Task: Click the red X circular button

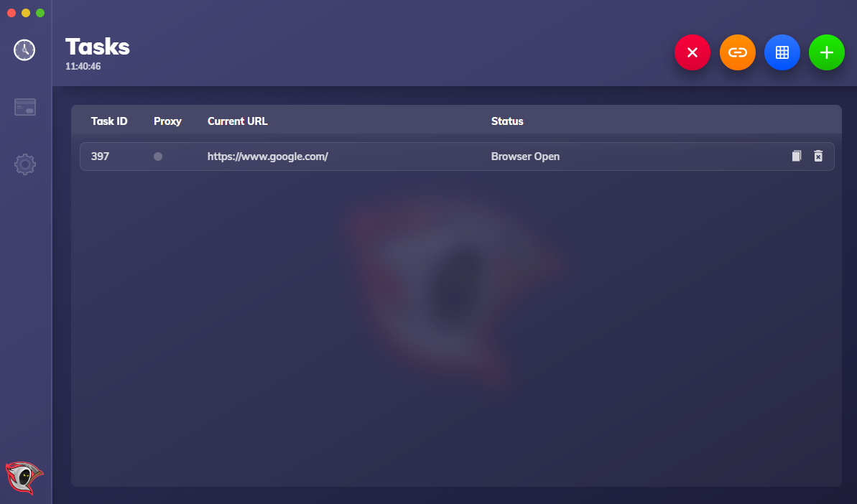Action: (692, 52)
